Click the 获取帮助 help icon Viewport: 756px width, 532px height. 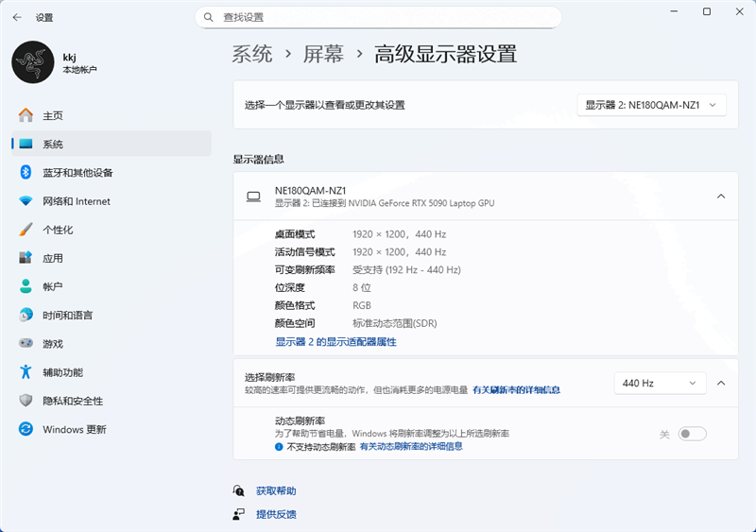click(x=239, y=491)
